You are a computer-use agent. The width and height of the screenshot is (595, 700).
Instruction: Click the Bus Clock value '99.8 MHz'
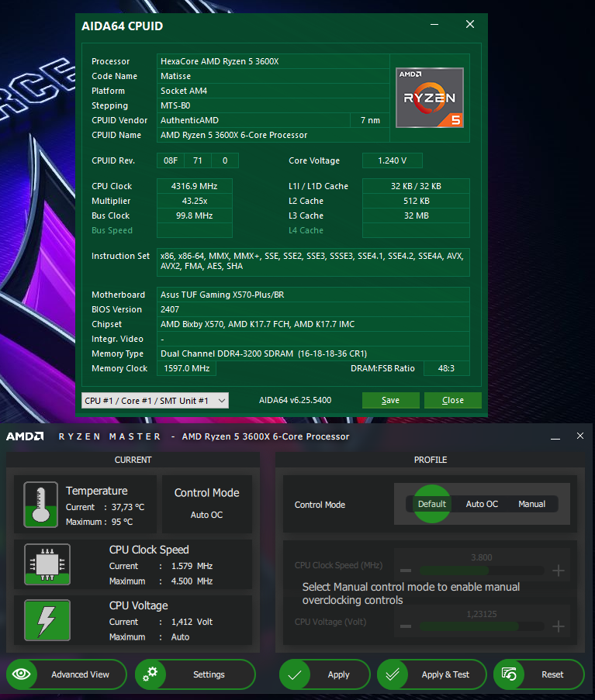tap(194, 216)
